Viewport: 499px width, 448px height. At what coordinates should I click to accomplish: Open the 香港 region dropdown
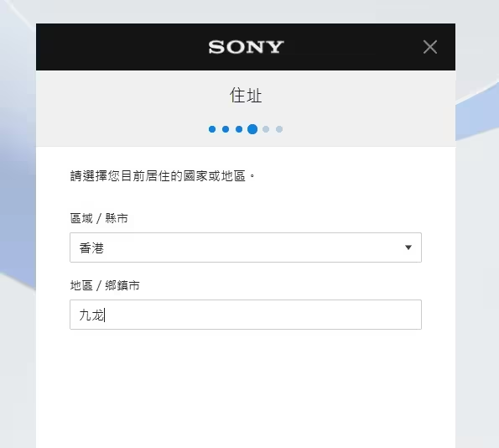246,247
